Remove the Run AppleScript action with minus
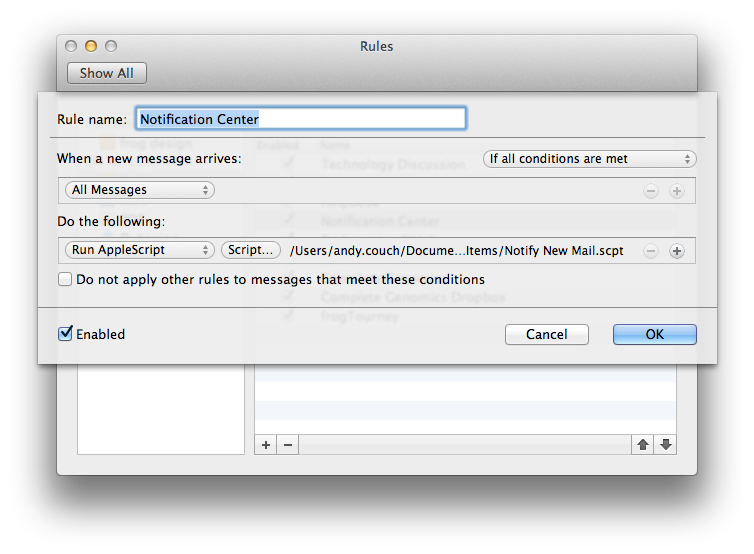Viewport: 754px width, 554px height. (x=651, y=251)
